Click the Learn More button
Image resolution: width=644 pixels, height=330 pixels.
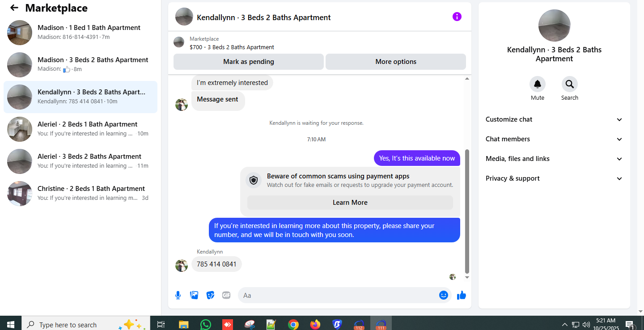[x=350, y=203]
